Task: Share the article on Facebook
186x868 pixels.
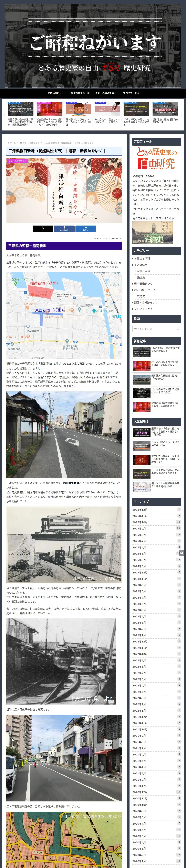Action: (64, 229)
